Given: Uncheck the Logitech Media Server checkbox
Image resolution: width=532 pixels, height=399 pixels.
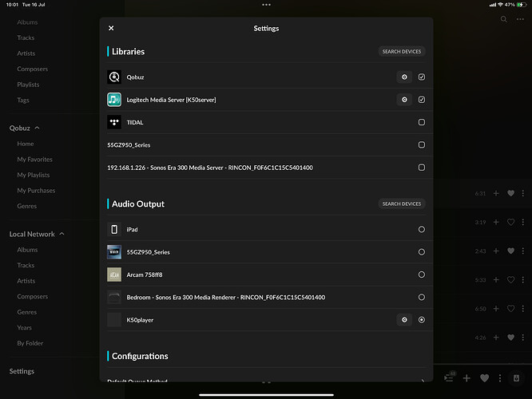Looking at the screenshot, I should pyautogui.click(x=422, y=100).
